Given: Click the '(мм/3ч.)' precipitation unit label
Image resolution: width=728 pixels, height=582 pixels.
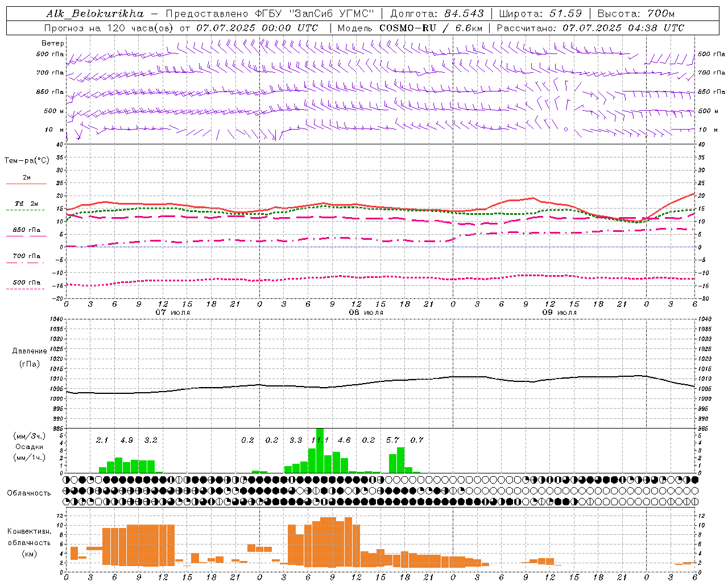Looking at the screenshot, I should point(29,436).
